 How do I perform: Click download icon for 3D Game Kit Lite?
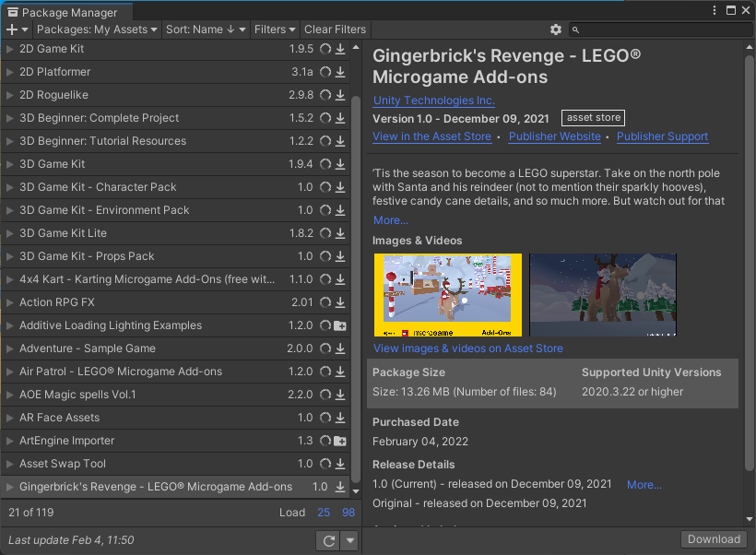click(340, 233)
